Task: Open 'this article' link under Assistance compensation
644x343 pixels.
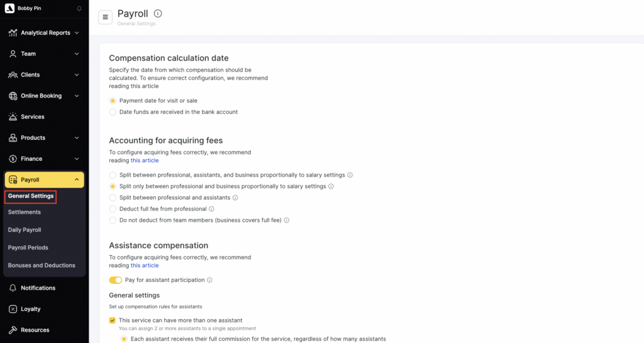Action: coord(145,266)
